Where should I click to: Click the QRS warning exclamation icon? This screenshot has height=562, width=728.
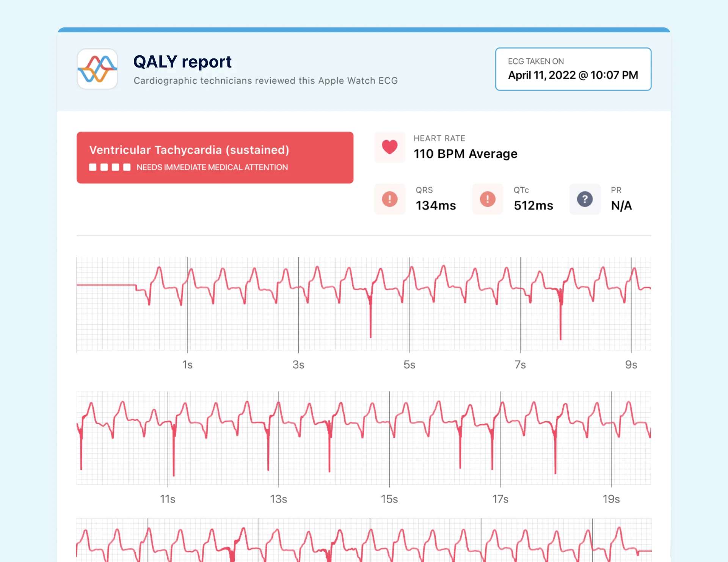pos(389,199)
